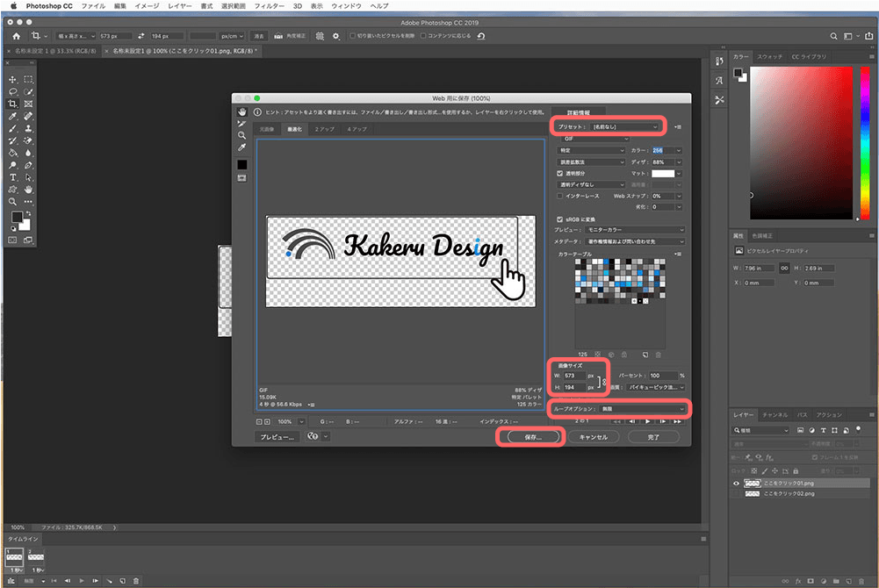Open the 透明ディザなし dropdown
Image resolution: width=879 pixels, height=588 pixels.
click(x=592, y=185)
